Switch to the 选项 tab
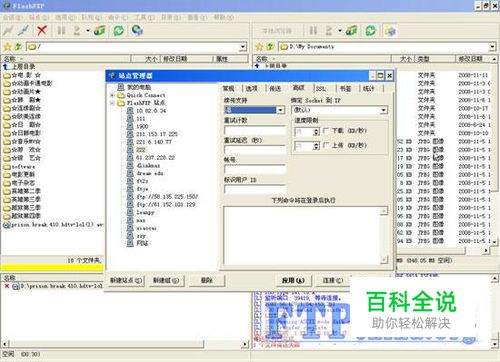Image resolution: width=500 pixels, height=362 pixels. [x=252, y=88]
